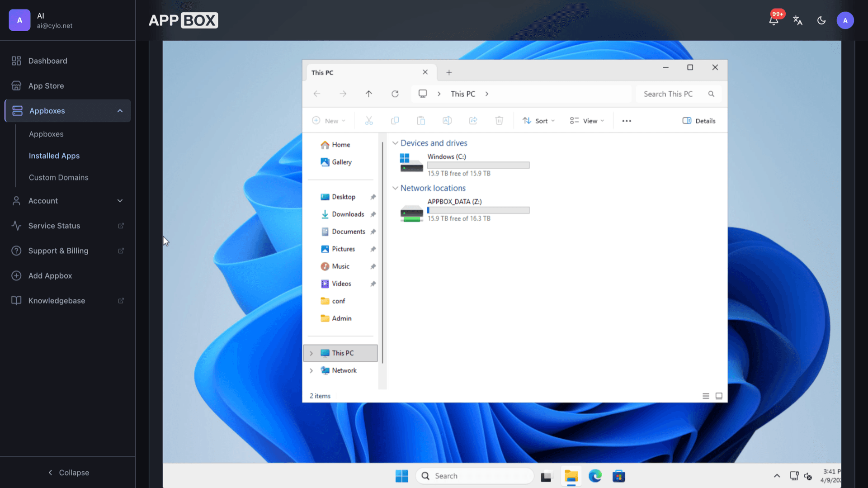
Task: Go to Dashboard in the sidebar
Action: tap(68, 61)
